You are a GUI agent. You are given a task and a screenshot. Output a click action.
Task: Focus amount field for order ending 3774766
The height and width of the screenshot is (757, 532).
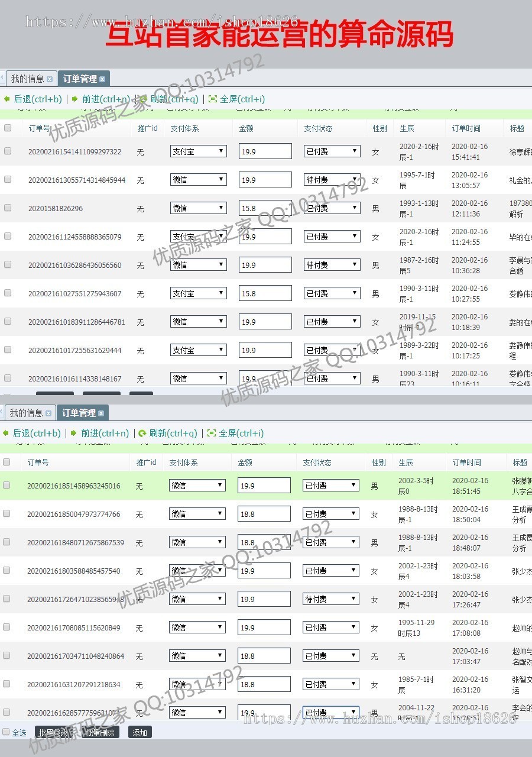[264, 514]
